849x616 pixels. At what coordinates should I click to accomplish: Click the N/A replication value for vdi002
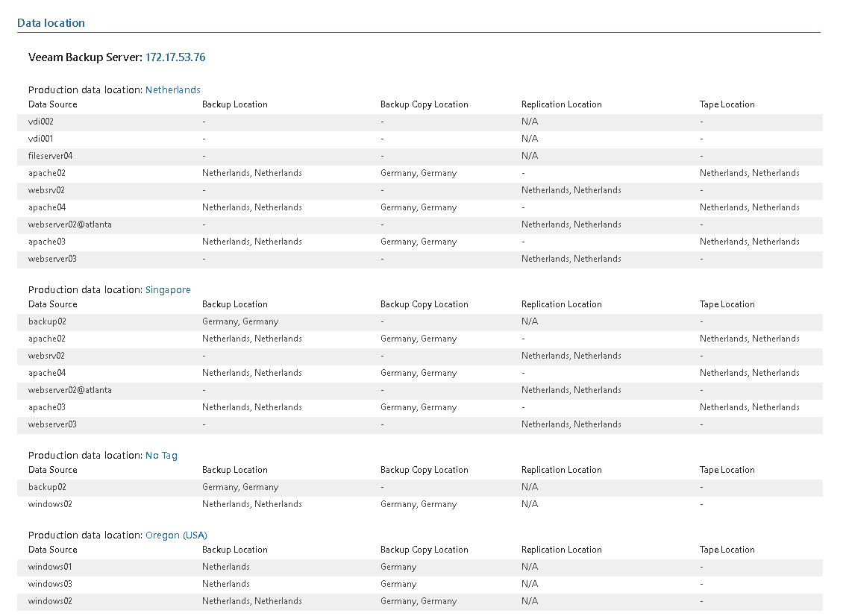530,122
